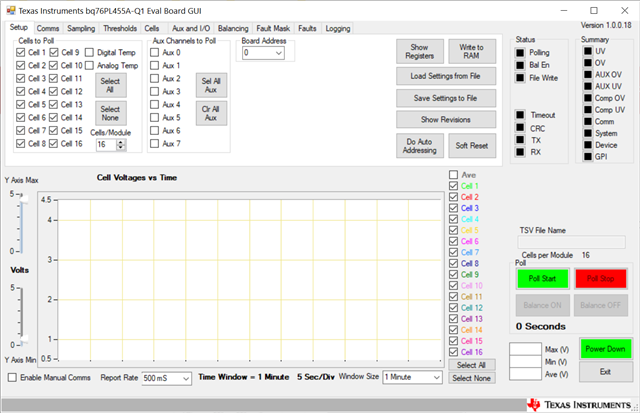Check the Aux 7 channel
This screenshot has width=640, height=413.
[x=154, y=143]
